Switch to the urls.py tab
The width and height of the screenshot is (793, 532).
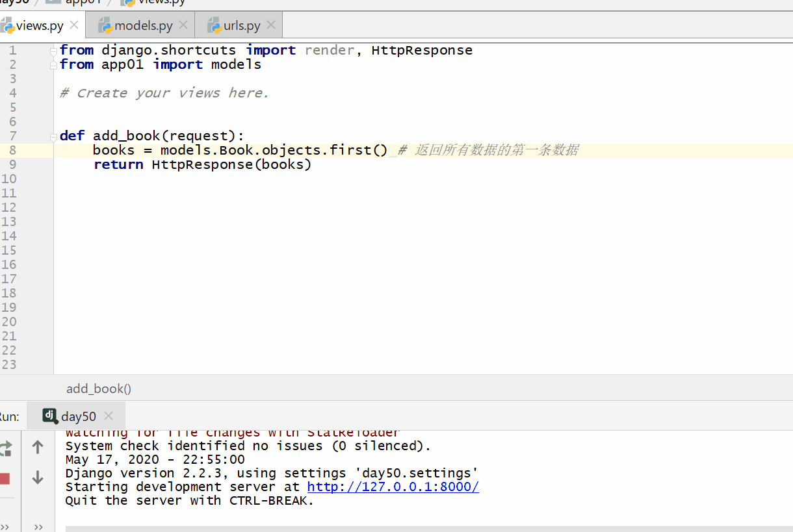[242, 26]
